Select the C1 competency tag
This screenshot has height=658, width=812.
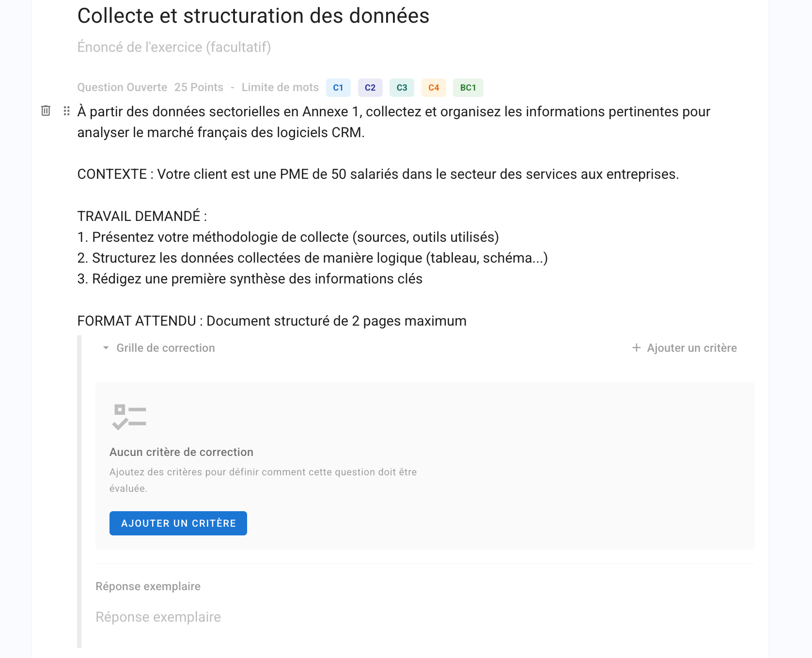[x=338, y=88]
